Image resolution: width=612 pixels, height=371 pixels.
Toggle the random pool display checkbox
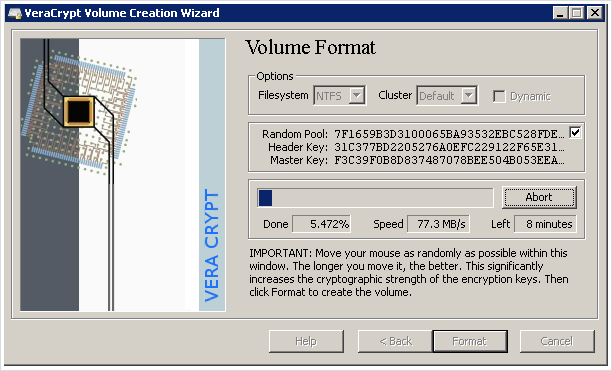click(x=575, y=132)
